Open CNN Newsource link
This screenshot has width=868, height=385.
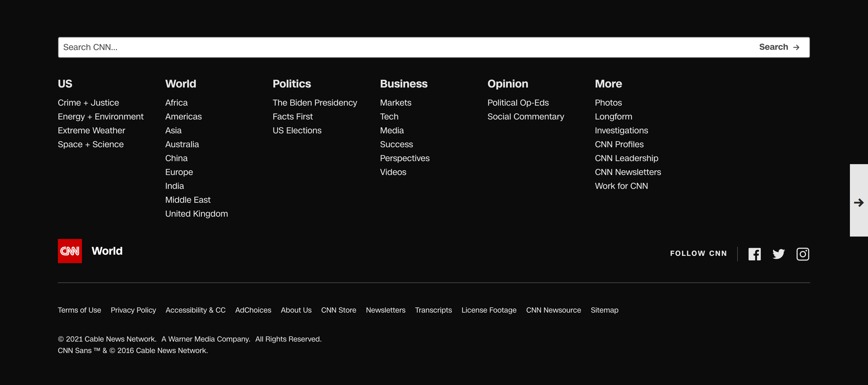point(553,310)
